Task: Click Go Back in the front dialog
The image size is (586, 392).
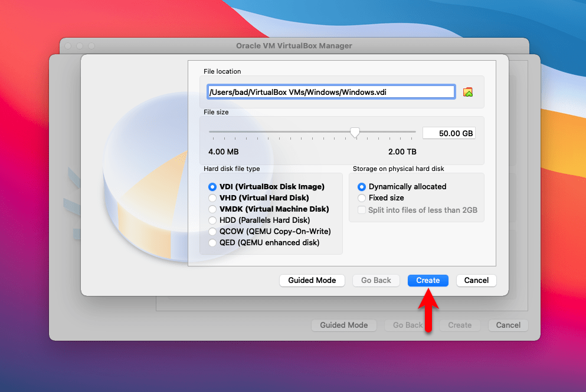Action: point(376,281)
